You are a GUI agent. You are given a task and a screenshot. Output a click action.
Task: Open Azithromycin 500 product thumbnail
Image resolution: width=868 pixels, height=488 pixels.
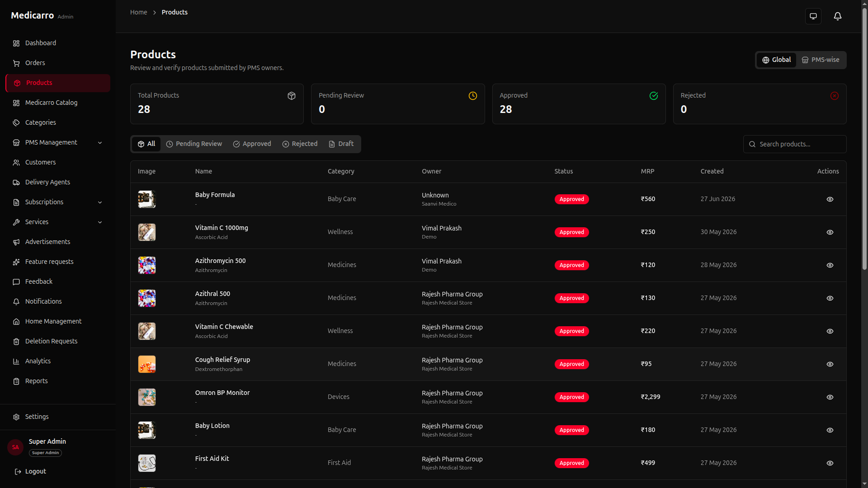pos(147,265)
